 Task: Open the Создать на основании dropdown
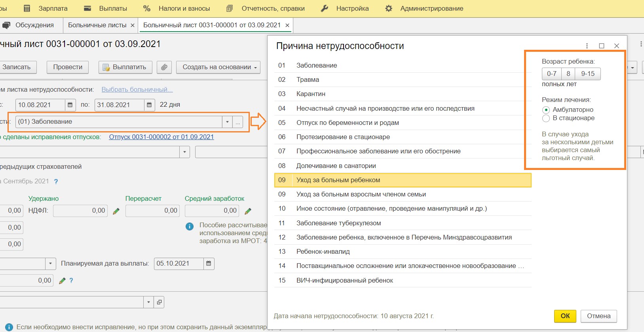click(x=218, y=67)
